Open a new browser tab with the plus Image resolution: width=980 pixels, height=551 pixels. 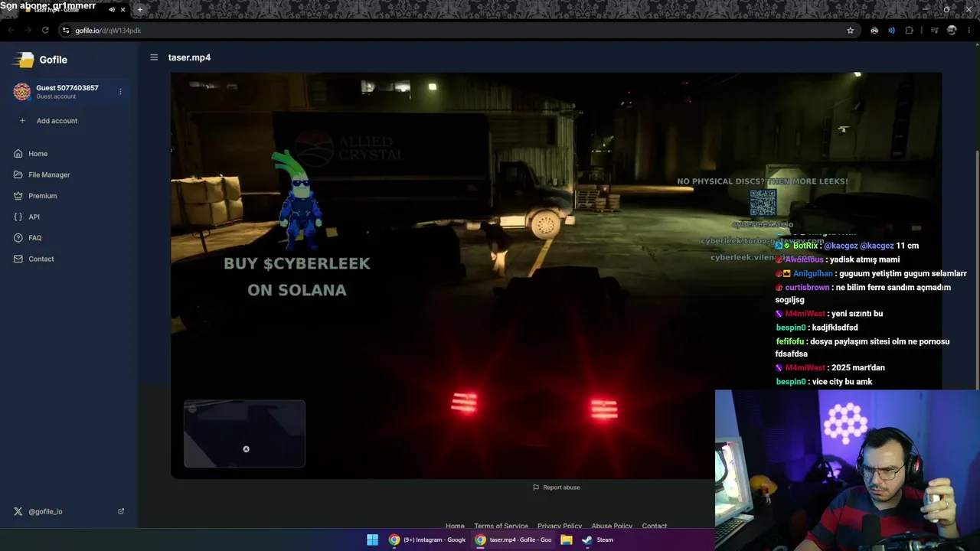(139, 10)
